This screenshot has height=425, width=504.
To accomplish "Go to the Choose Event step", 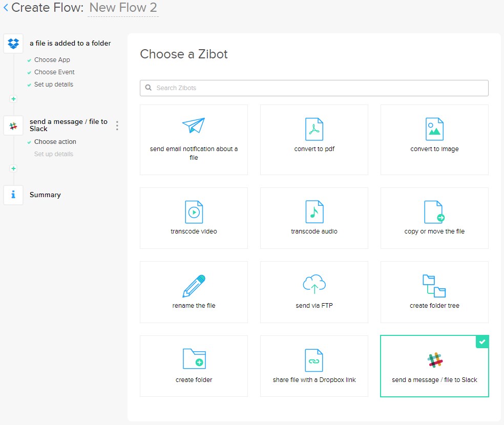I will [x=54, y=72].
